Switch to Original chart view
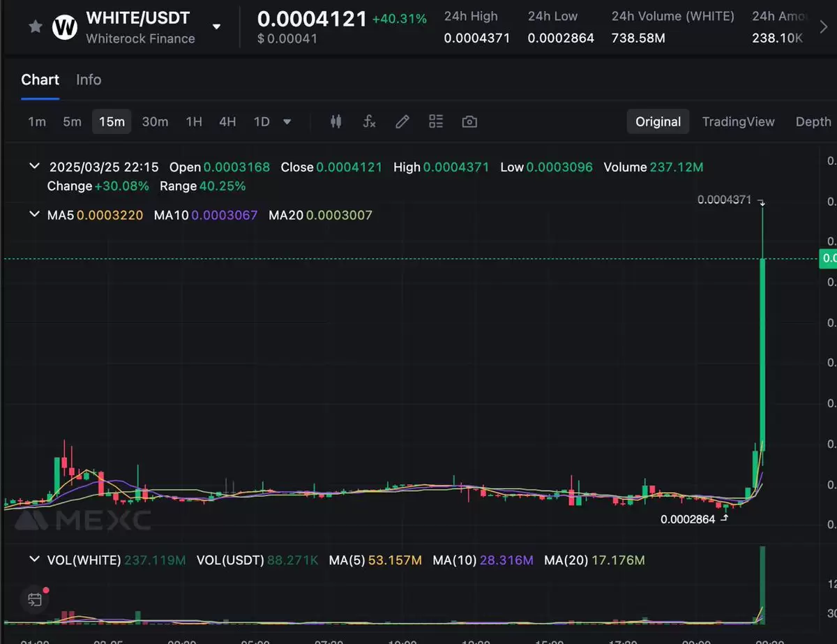Screen dimensions: 837x644 (658, 121)
